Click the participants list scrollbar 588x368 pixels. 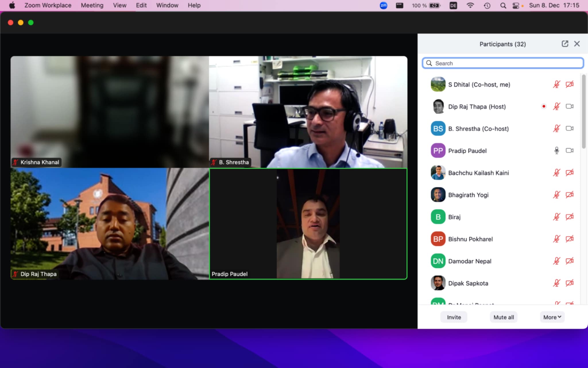click(583, 112)
